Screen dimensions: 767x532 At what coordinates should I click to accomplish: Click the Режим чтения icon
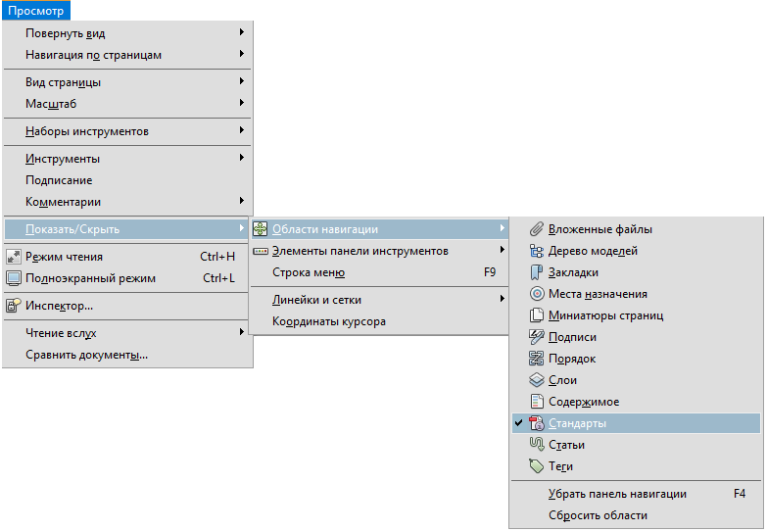(14, 257)
